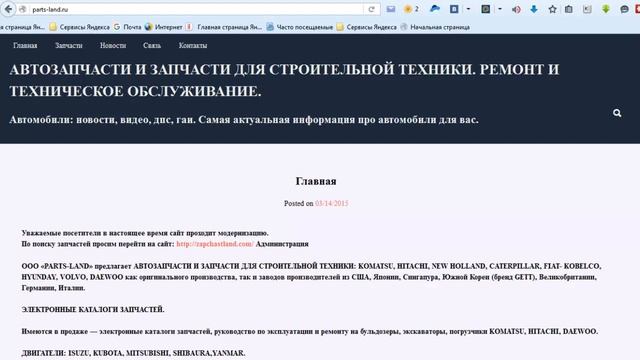Open the dark square toolbar extension icon
640x360 pixels.
[485, 9]
